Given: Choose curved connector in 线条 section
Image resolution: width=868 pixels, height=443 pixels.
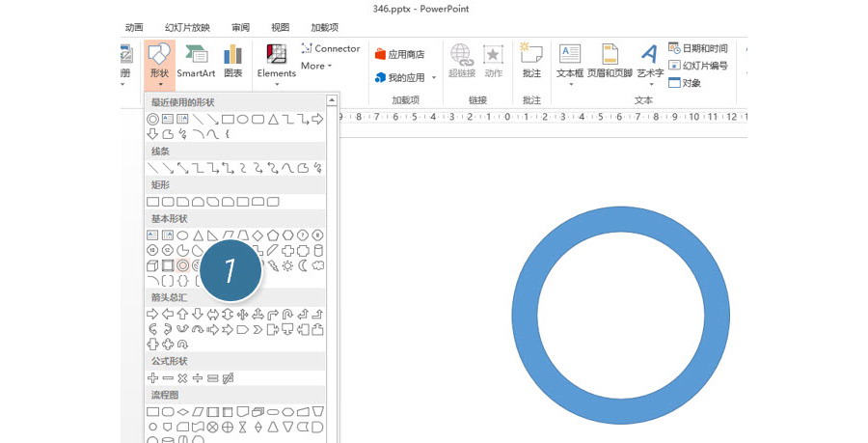Looking at the screenshot, I should (242, 168).
